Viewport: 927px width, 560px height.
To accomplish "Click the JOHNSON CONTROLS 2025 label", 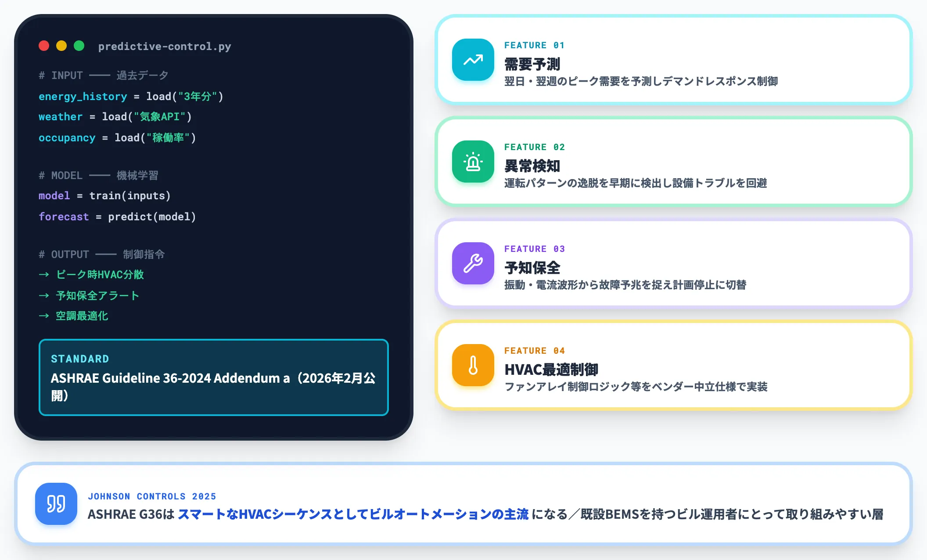I will click(152, 496).
